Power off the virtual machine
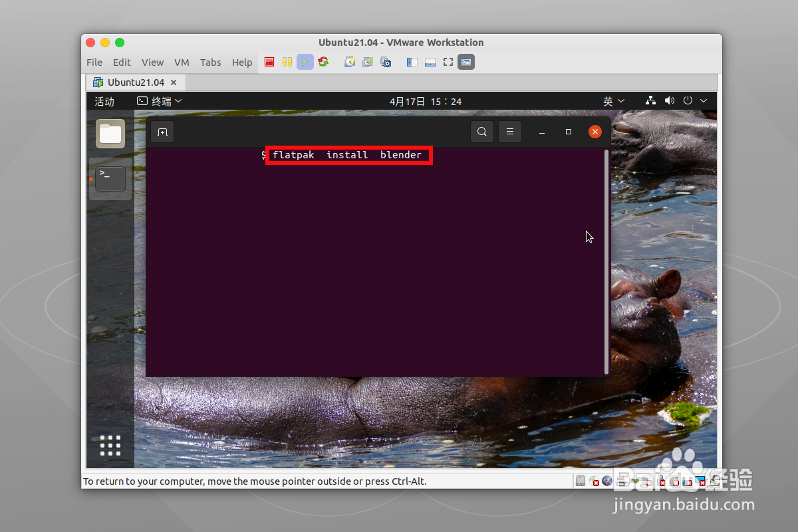 tap(269, 61)
